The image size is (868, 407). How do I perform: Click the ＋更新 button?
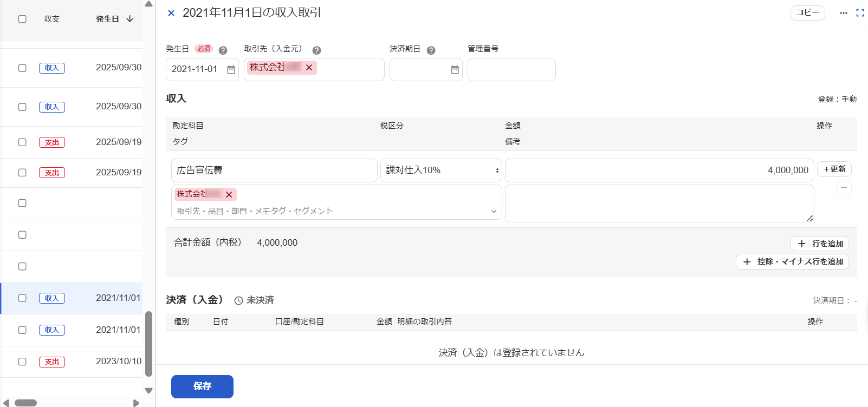834,169
